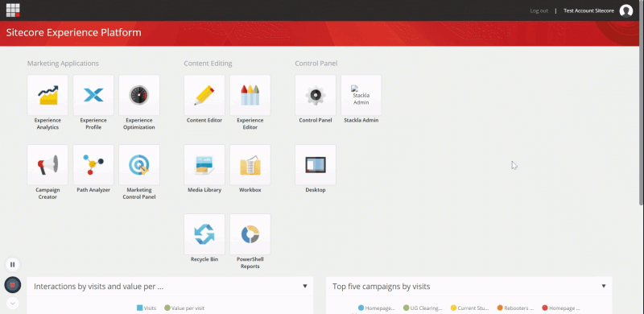Image resolution: width=644 pixels, height=314 pixels.
Task: Toggle the UG Clearing campaign legend item
Action: click(423, 308)
